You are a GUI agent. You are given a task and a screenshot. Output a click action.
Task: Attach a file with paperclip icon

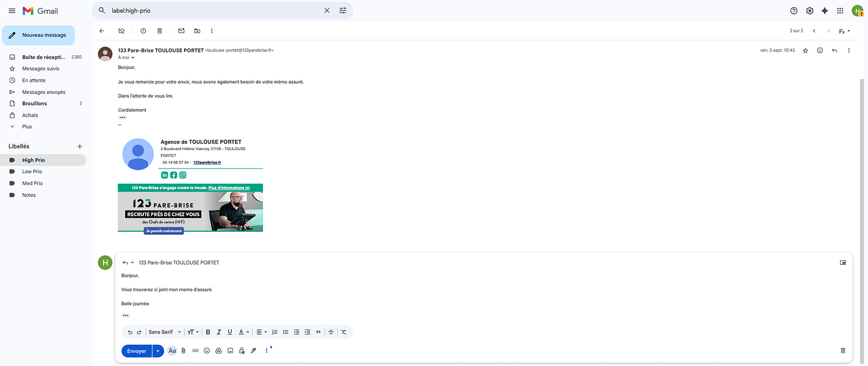(x=183, y=351)
